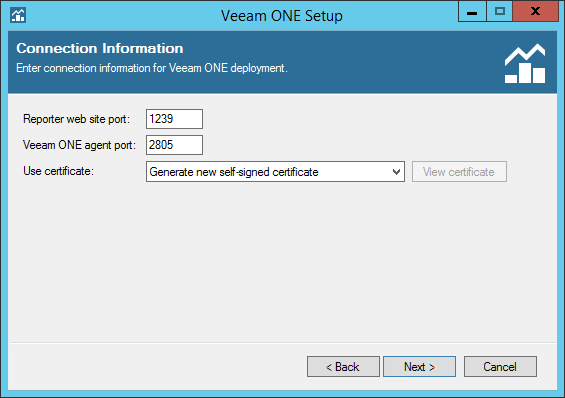This screenshot has height=398, width=565.
Task: Close the setup window with red X
Action: point(535,12)
